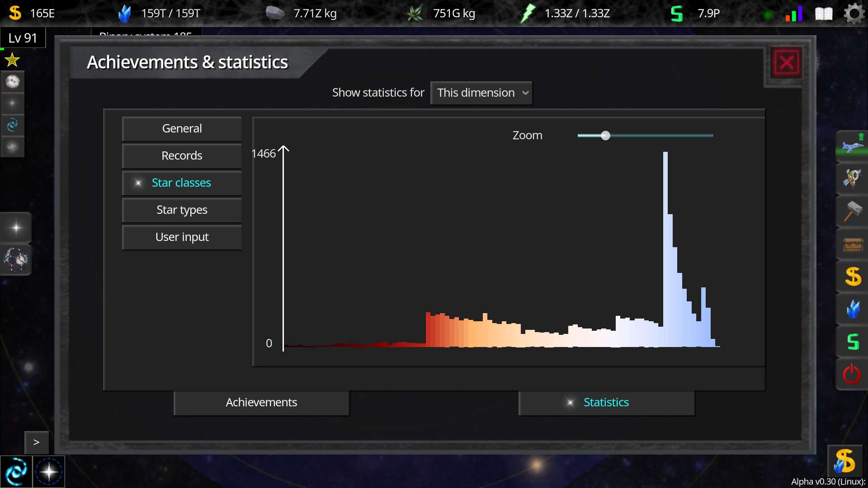Open the gold dollar shop icon on right
Image resolution: width=868 pixels, height=488 pixels.
pyautogui.click(x=852, y=277)
